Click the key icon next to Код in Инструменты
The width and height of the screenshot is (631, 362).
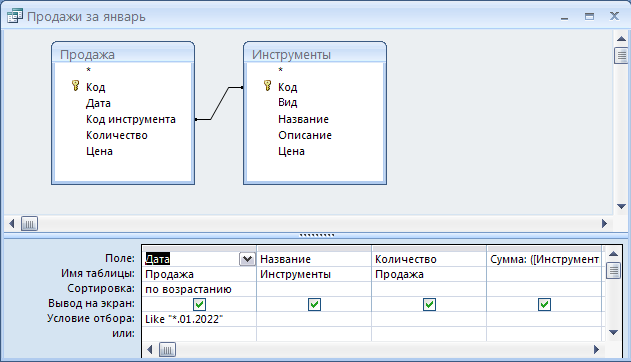pyautogui.click(x=267, y=86)
